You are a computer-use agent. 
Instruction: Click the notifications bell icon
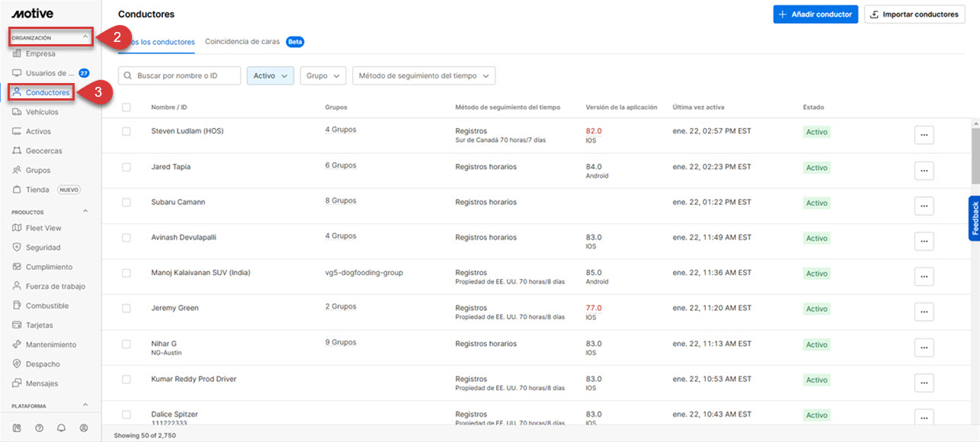(x=62, y=428)
